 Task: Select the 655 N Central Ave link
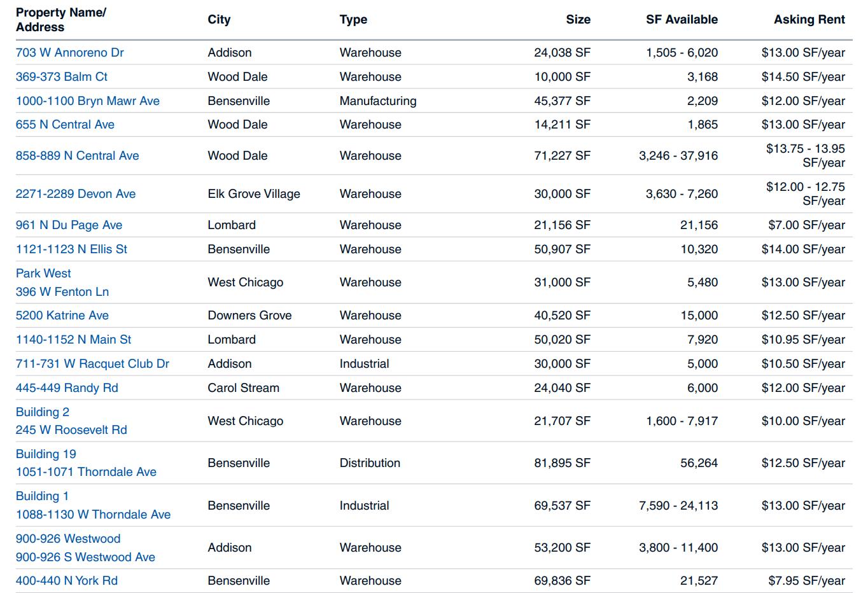65,125
